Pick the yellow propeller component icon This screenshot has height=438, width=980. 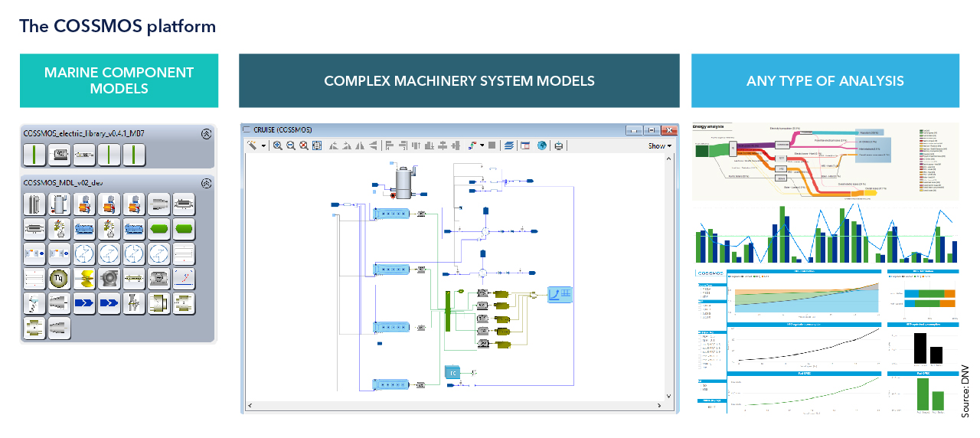(x=84, y=279)
